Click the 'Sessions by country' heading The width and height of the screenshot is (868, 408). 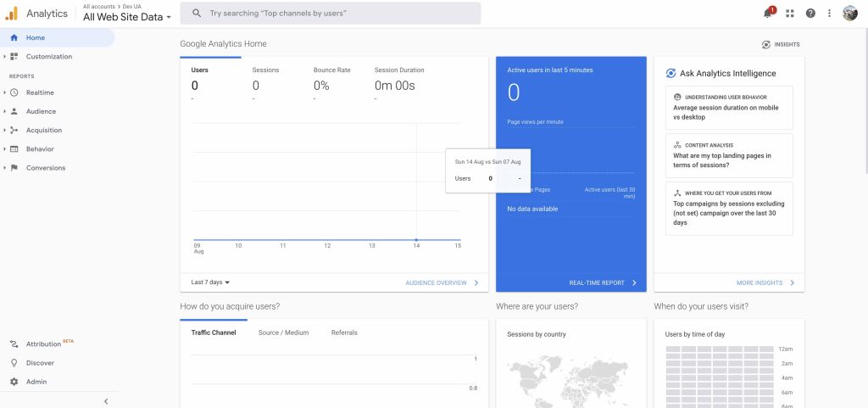pyautogui.click(x=537, y=334)
